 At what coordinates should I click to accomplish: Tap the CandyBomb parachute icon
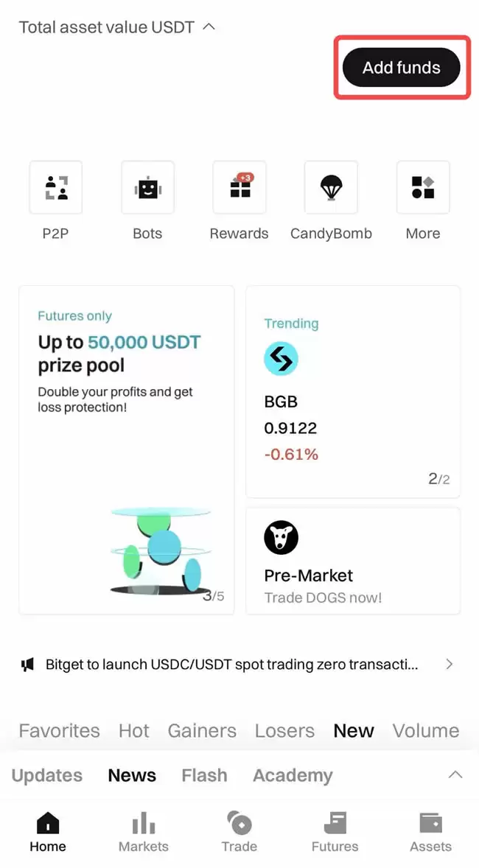click(331, 188)
